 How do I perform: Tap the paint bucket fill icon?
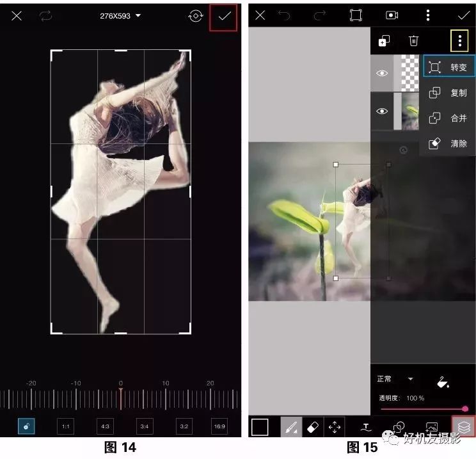443,382
